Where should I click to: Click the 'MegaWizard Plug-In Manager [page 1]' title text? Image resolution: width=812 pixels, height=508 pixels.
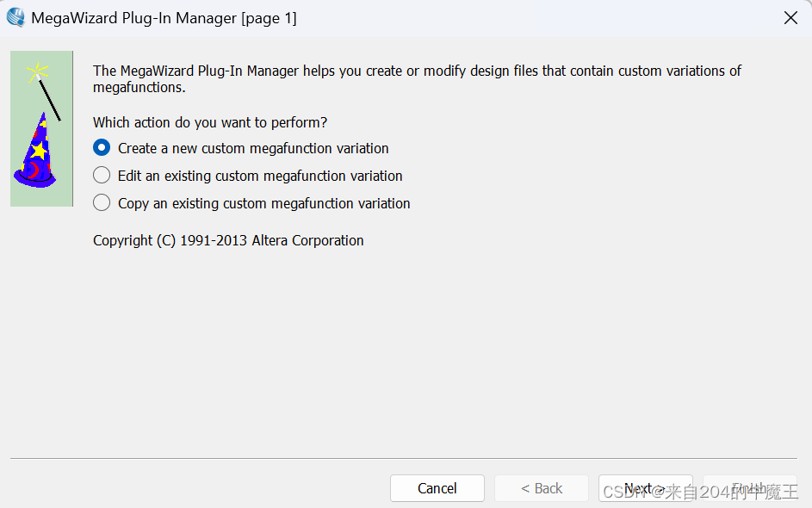[x=164, y=18]
